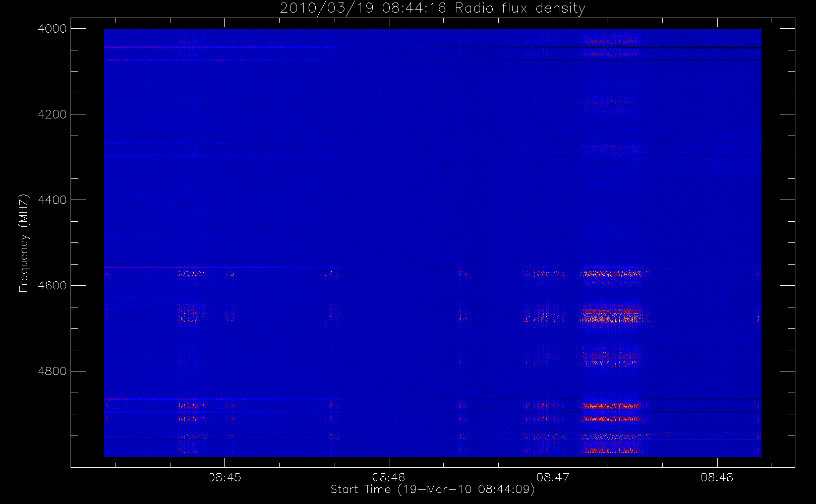Select the 4200 frequency tick label
The image size is (816, 504).
pyautogui.click(x=52, y=114)
